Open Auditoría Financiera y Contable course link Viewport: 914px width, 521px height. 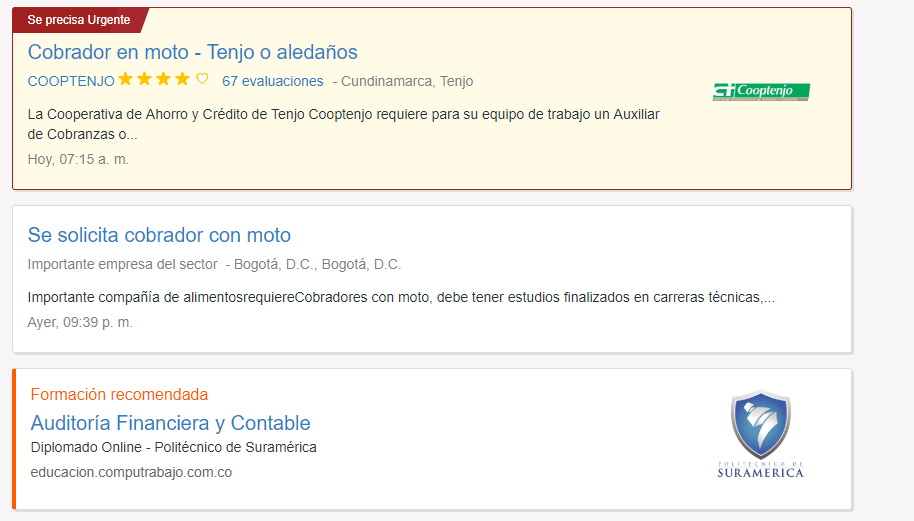(x=170, y=422)
